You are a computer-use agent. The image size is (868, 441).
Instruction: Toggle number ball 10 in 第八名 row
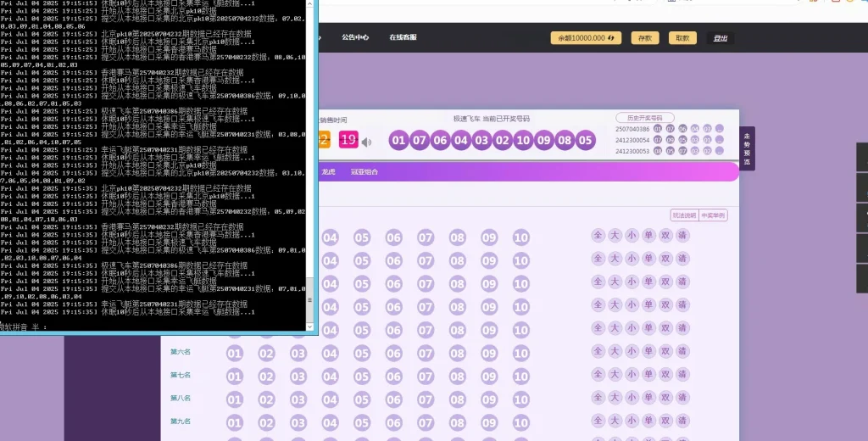point(520,399)
